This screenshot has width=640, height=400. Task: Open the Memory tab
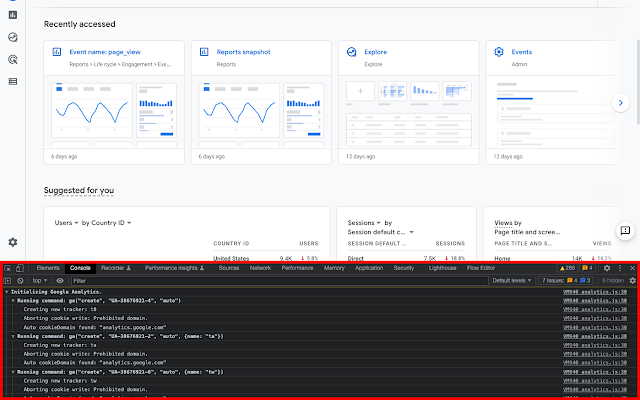(x=334, y=268)
